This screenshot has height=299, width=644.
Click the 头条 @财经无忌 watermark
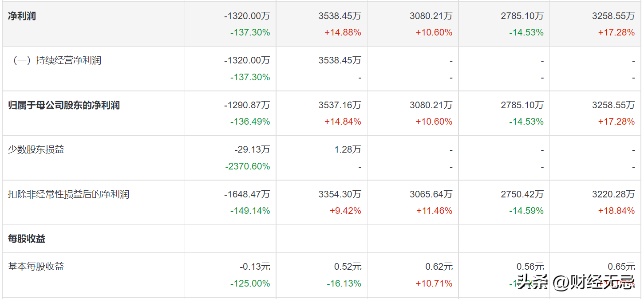[x=576, y=282]
